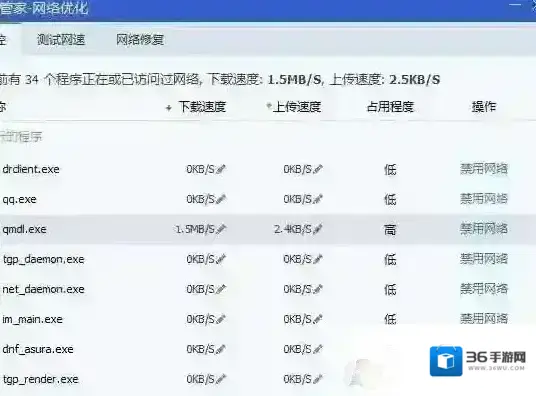Select the dnf_asura.exe process name

[x=38, y=349]
